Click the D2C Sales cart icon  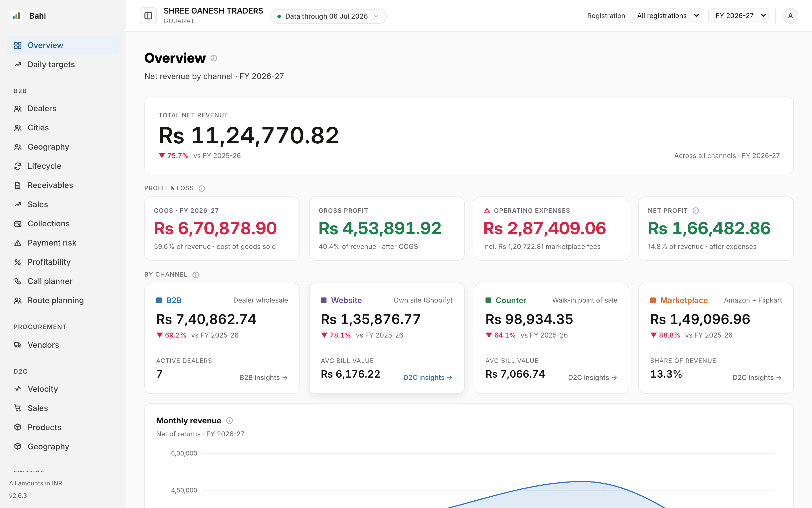point(18,408)
